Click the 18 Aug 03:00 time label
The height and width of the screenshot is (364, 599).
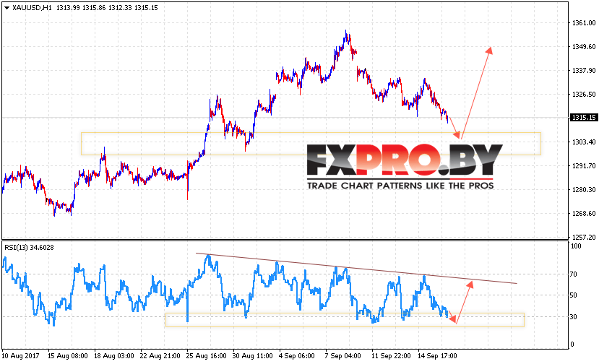(x=114, y=355)
